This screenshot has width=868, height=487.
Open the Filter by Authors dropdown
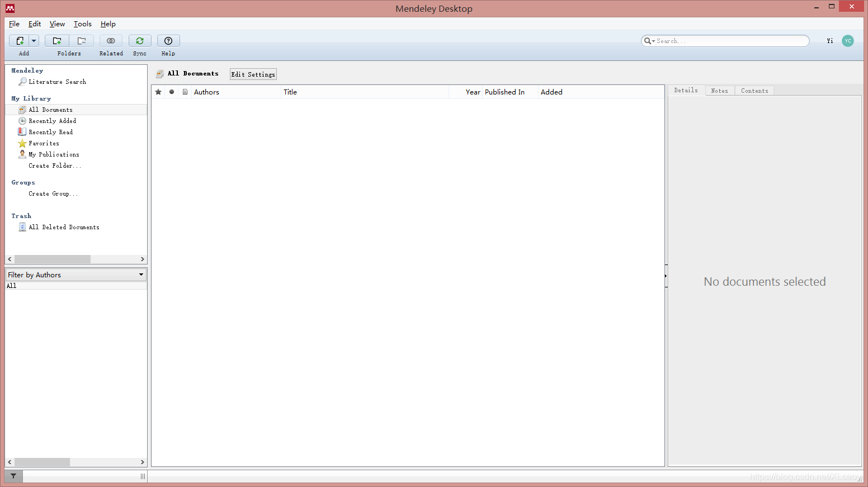pos(76,275)
